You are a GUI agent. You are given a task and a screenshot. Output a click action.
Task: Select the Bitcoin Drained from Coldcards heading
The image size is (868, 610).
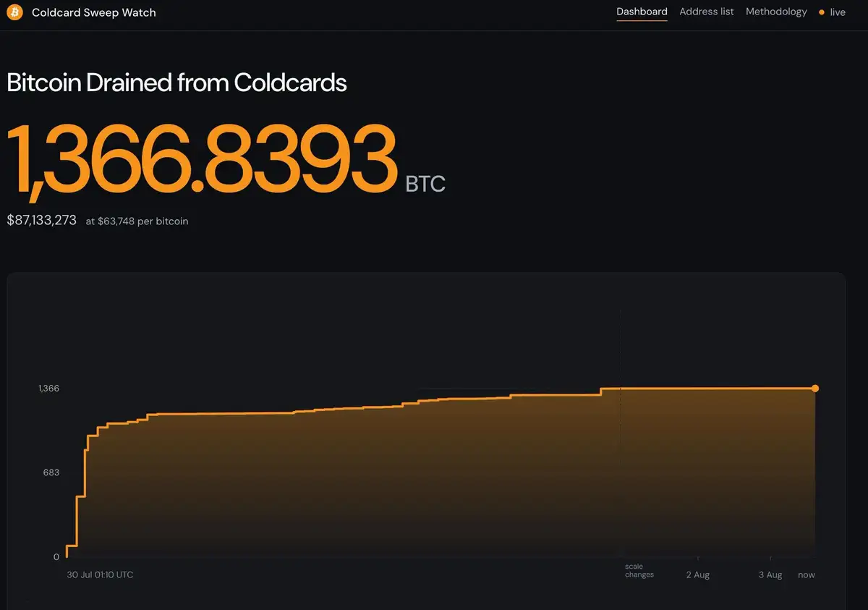click(x=176, y=82)
